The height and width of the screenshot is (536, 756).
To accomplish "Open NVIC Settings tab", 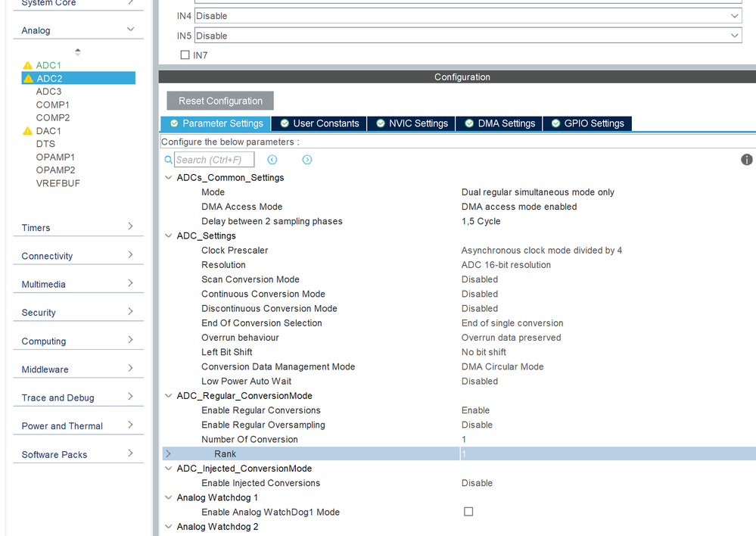I will [412, 123].
